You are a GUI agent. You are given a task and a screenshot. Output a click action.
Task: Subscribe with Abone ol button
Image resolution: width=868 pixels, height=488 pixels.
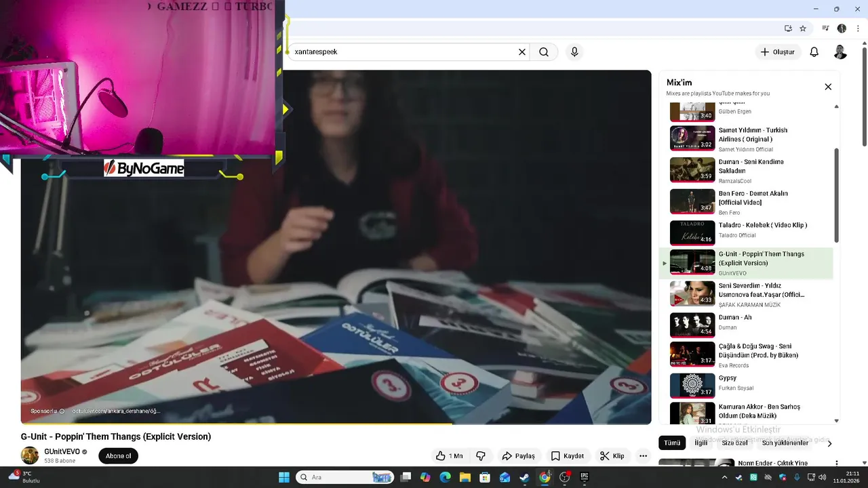tap(118, 456)
